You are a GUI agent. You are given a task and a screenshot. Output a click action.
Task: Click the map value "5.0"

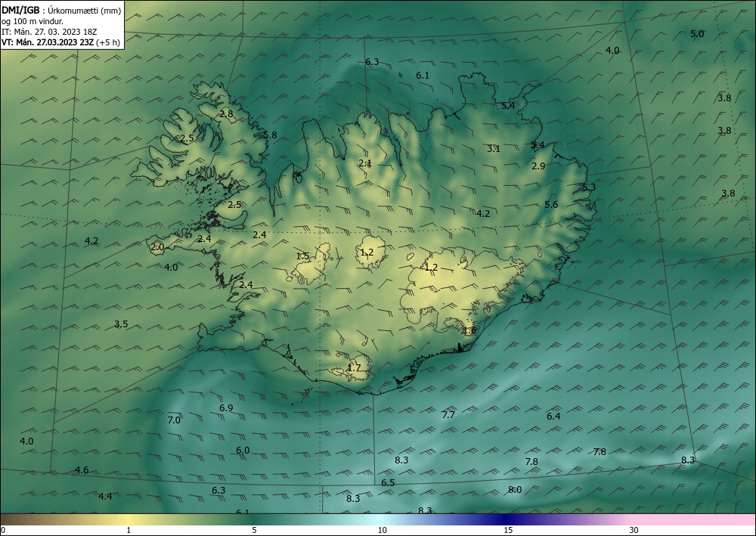(697, 34)
